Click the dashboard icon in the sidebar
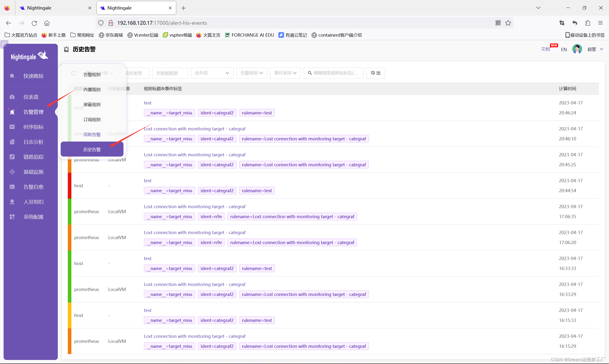Viewport: 609px width, 364px height. click(x=12, y=97)
